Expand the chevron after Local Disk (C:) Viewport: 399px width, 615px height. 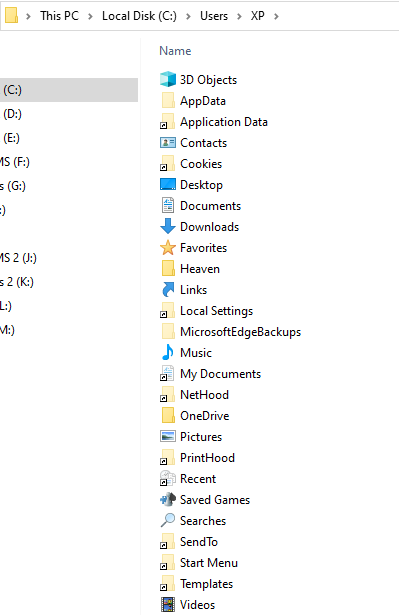coord(188,16)
